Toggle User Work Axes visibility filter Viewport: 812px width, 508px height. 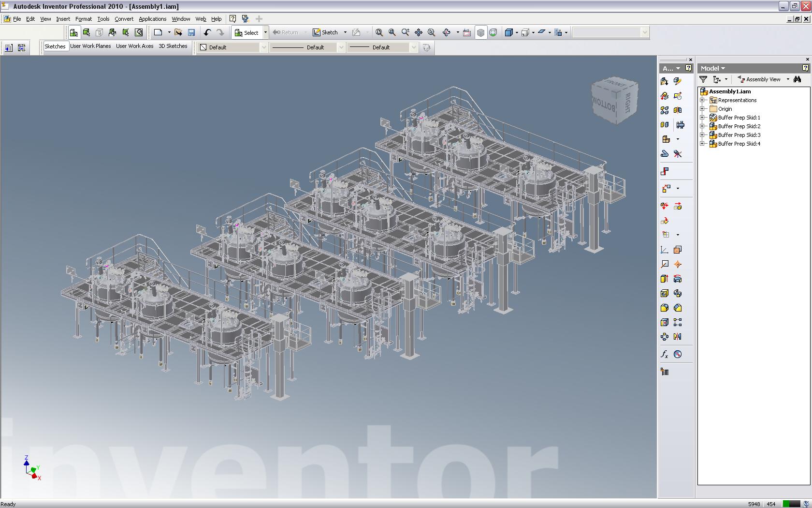click(135, 46)
